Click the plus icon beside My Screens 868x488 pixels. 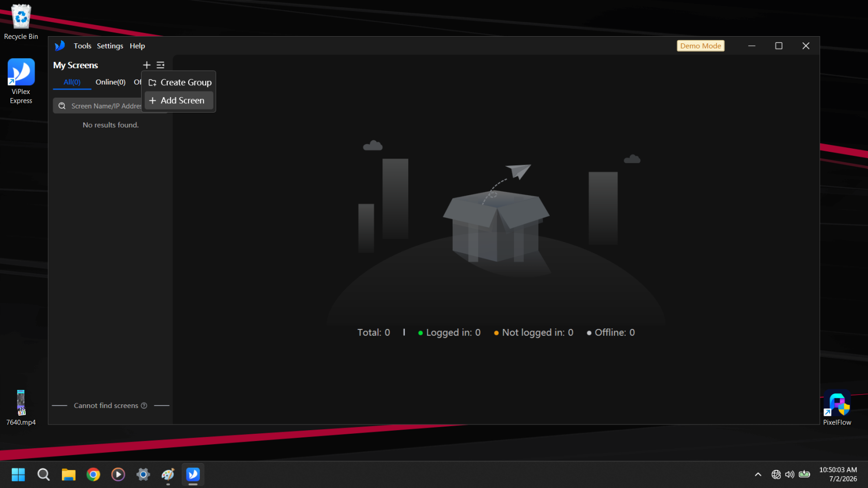(147, 65)
